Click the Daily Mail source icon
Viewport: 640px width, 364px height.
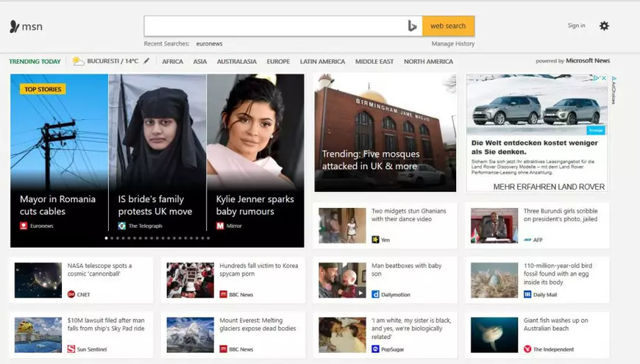[527, 294]
